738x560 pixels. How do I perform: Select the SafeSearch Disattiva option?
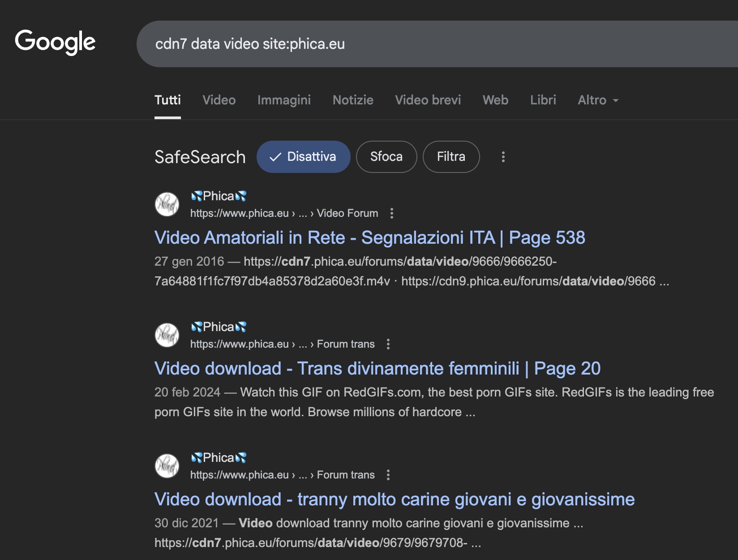(303, 157)
